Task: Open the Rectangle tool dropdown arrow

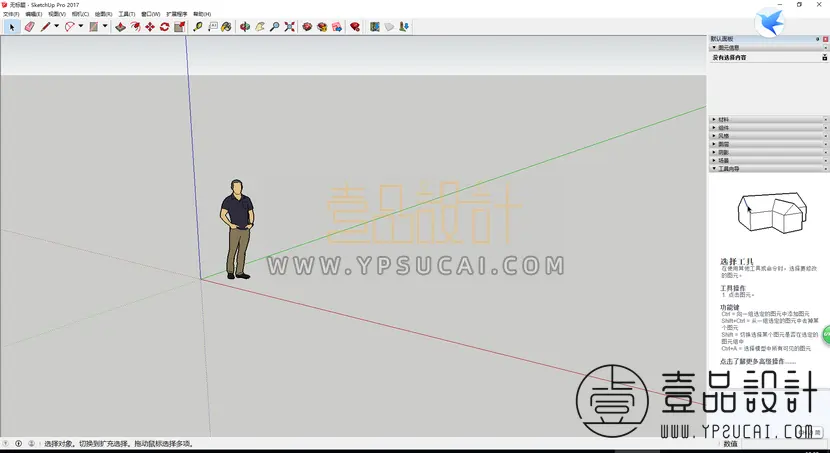Action: tap(105, 26)
